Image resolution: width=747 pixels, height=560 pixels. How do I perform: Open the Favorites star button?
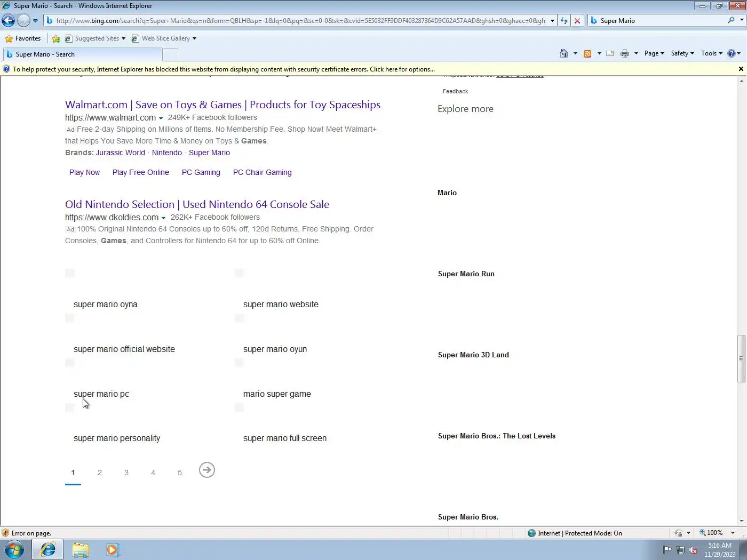click(23, 38)
